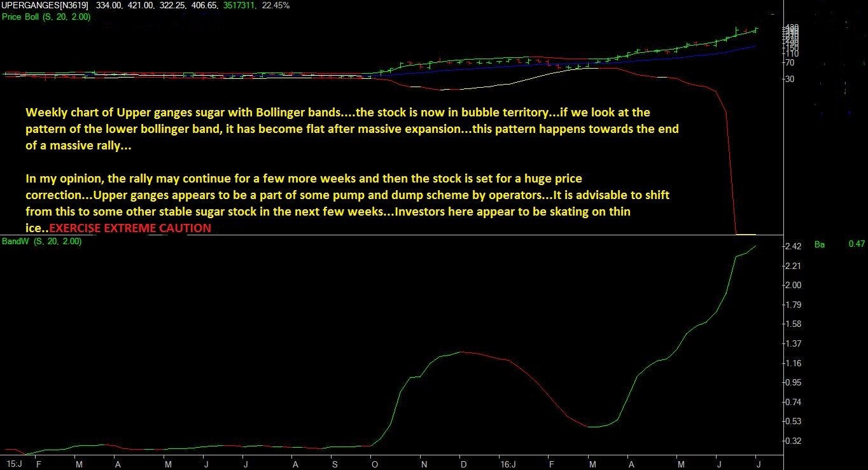Screen dimensions: 868x470
Task: Click the 0.47 value in right panel
Action: (x=857, y=244)
